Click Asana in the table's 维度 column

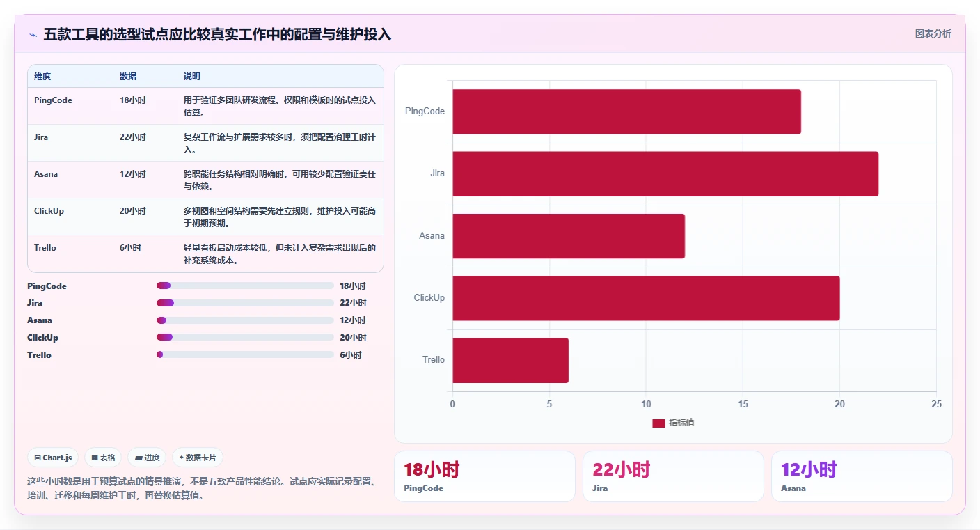point(46,174)
